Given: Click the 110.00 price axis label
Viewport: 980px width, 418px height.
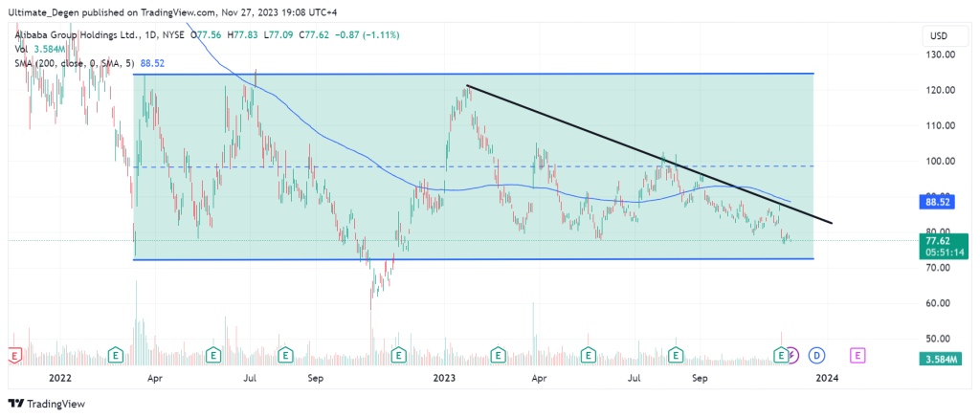Looking at the screenshot, I should [942, 125].
